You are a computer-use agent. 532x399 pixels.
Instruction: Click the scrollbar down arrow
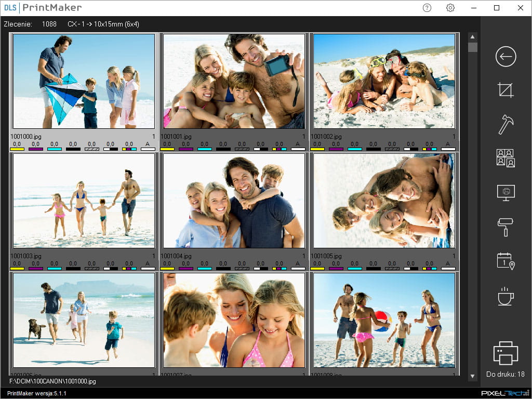pyautogui.click(x=472, y=376)
